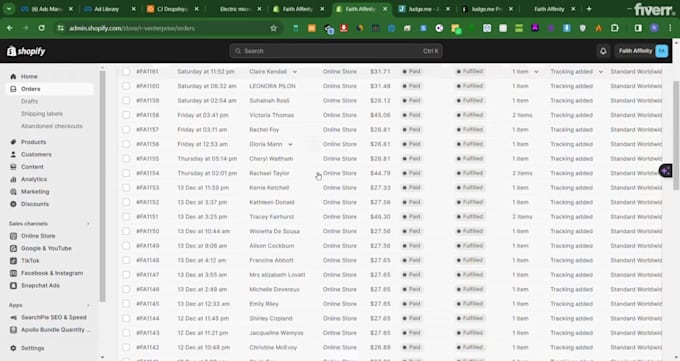The width and height of the screenshot is (680, 361).
Task: Open browser extensions puzzle icon
Action: pyautogui.click(x=615, y=28)
